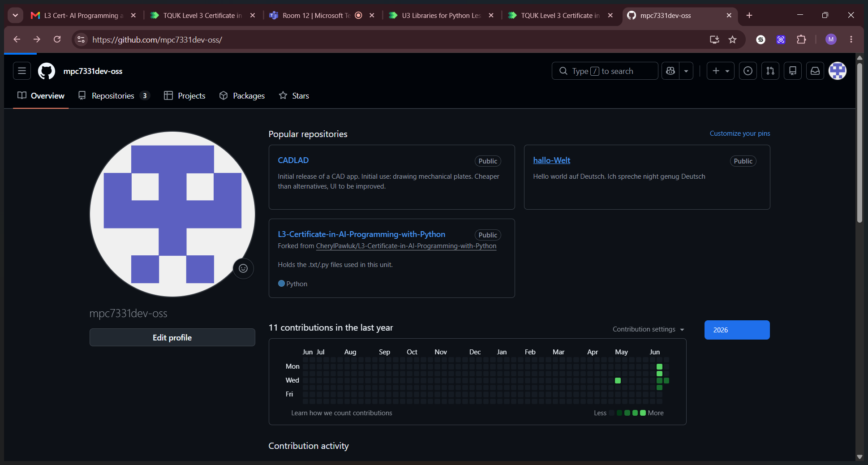Click the scrollbar down arrow
Screen dimensions: 868x465
point(859,457)
